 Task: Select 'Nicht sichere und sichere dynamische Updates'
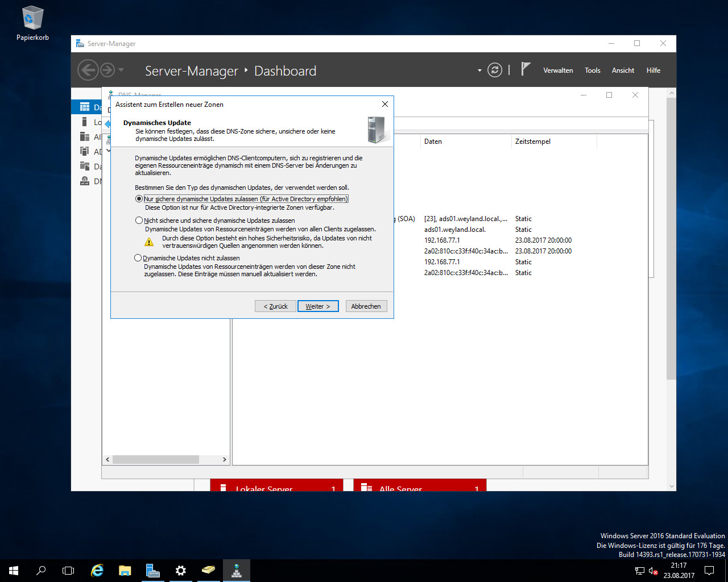(x=139, y=221)
